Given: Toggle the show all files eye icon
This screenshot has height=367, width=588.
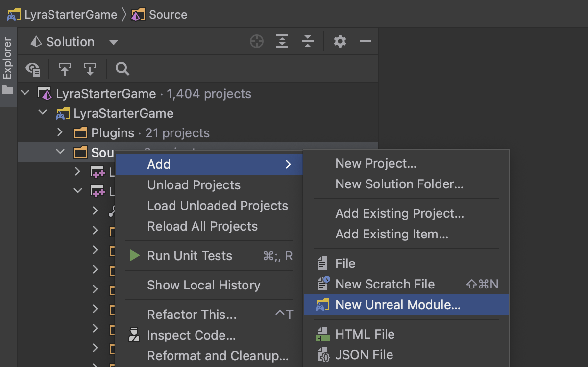Looking at the screenshot, I should point(33,69).
